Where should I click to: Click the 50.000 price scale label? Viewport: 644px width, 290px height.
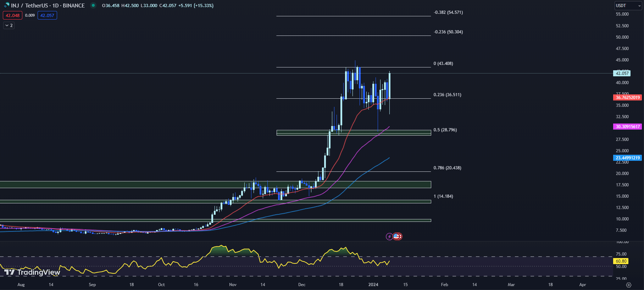622,37
